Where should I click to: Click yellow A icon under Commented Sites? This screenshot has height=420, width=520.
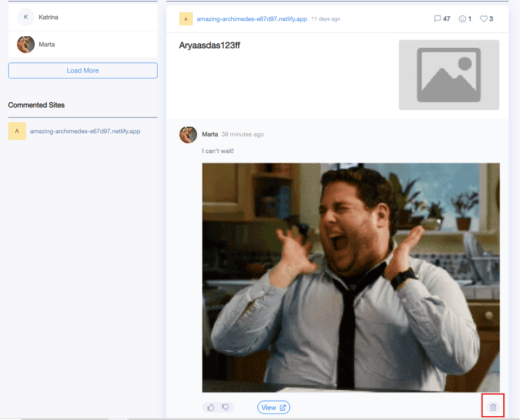pyautogui.click(x=17, y=131)
